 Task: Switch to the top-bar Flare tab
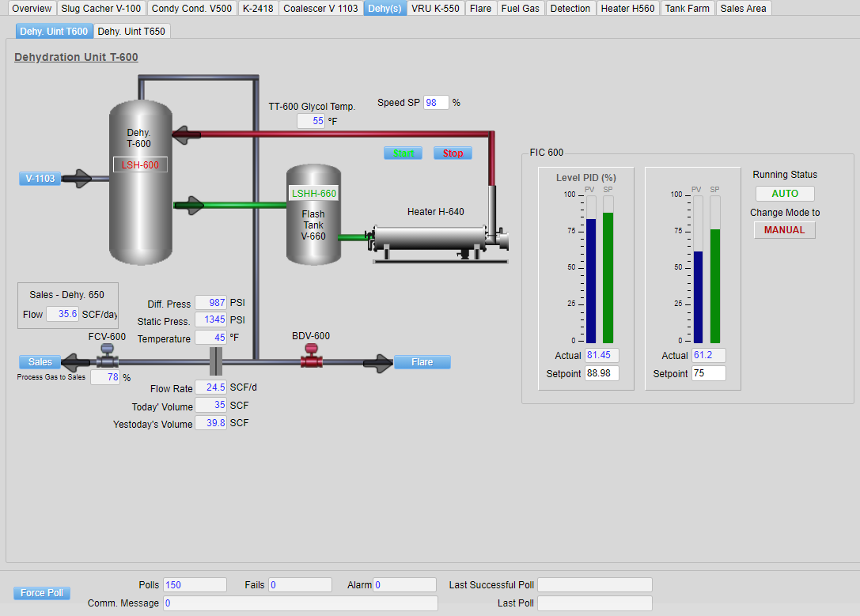(x=480, y=8)
